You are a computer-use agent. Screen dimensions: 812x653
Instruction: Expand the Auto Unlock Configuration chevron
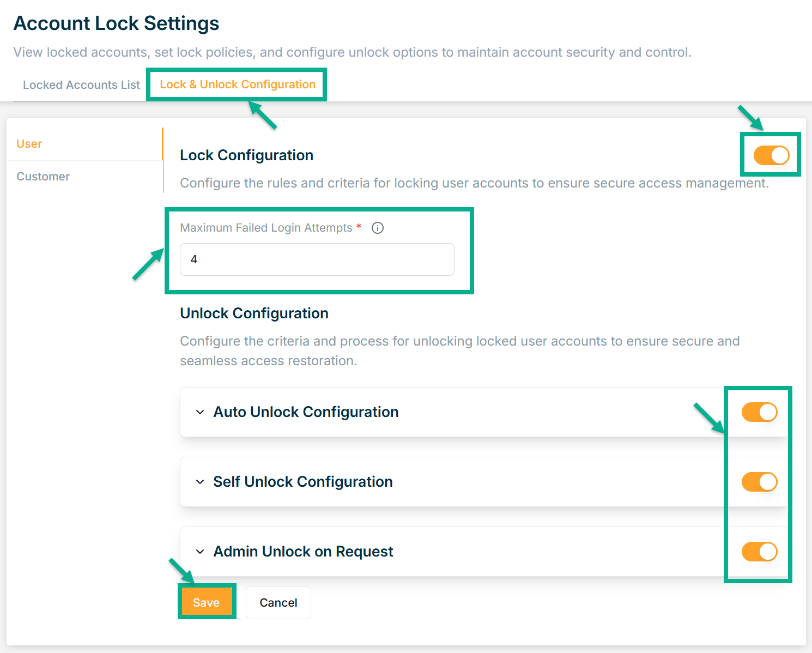[x=200, y=412]
